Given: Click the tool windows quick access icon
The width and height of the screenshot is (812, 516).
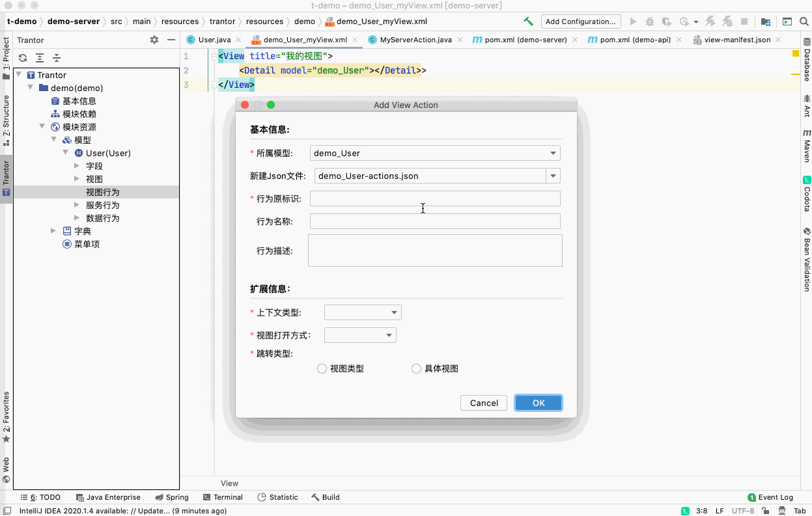Looking at the screenshot, I should point(7,511).
